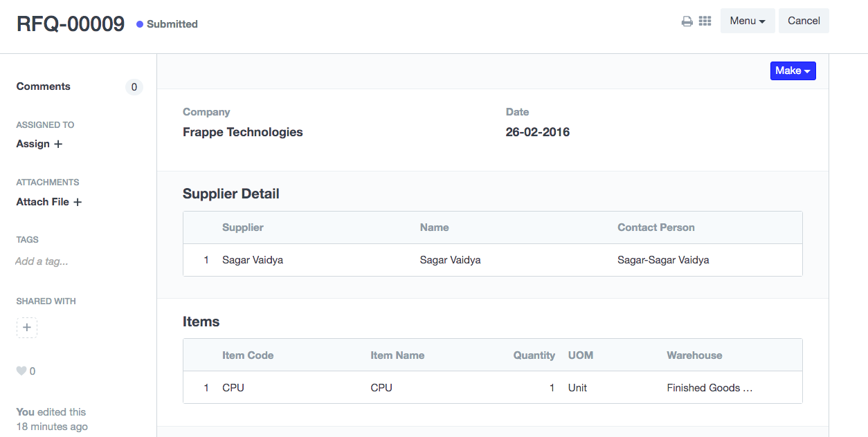Viewport: 868px width, 437px height.
Task: Click the heart like icon
Action: pos(21,371)
